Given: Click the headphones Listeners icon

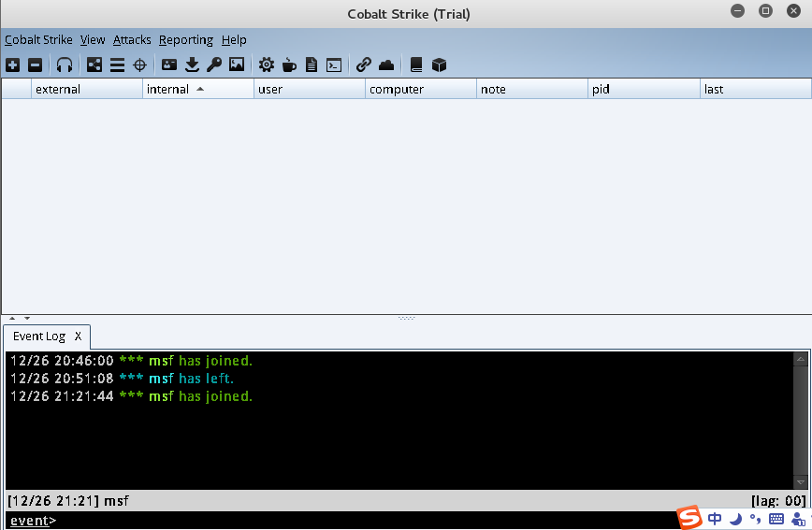Looking at the screenshot, I should click(65, 64).
